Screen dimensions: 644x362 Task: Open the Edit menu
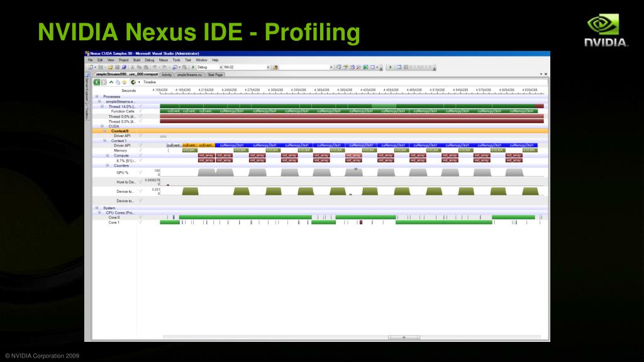coord(100,60)
